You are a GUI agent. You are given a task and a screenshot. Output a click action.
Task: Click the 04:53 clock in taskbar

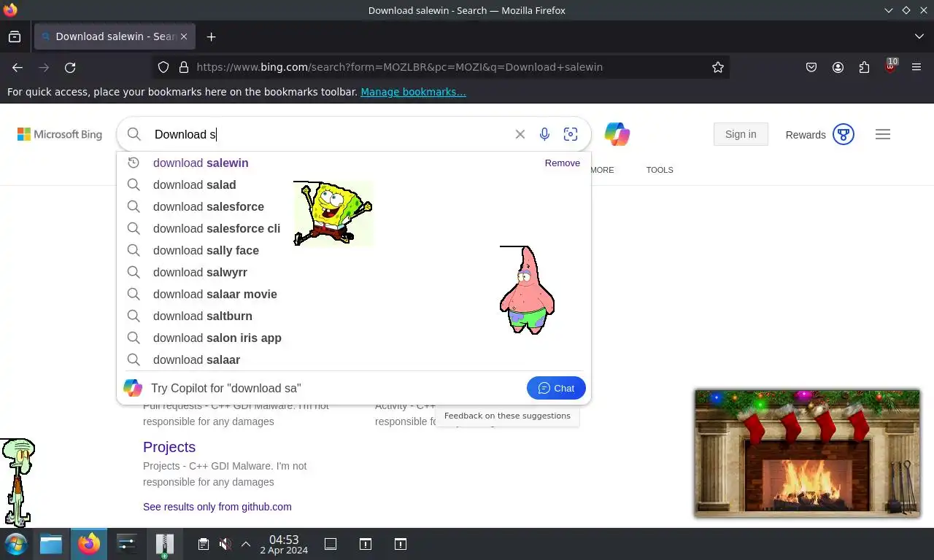(x=284, y=544)
